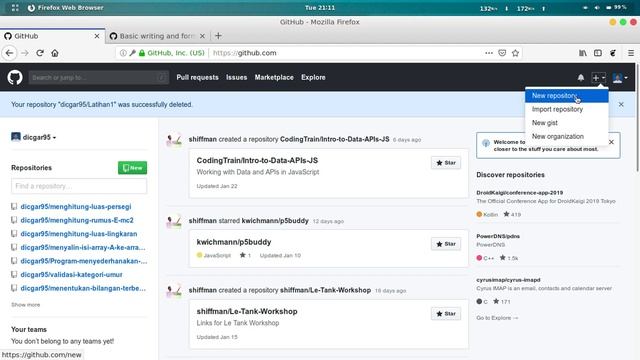Open dicgar95/menghitung-rumus-E-mc2 repository

(77, 220)
